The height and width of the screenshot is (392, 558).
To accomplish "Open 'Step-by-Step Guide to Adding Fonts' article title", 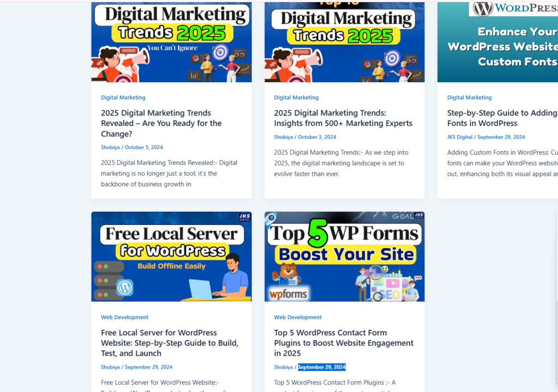I will point(501,118).
